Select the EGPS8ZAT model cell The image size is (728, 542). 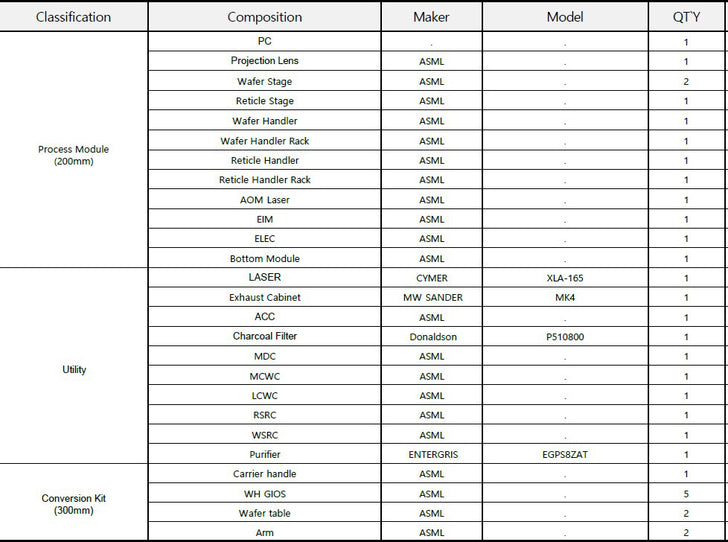click(565, 454)
